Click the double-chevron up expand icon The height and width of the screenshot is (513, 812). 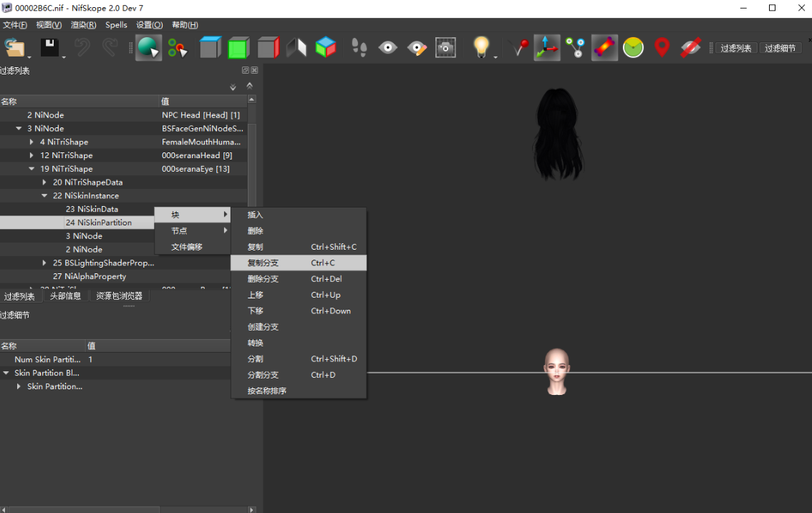[250, 86]
